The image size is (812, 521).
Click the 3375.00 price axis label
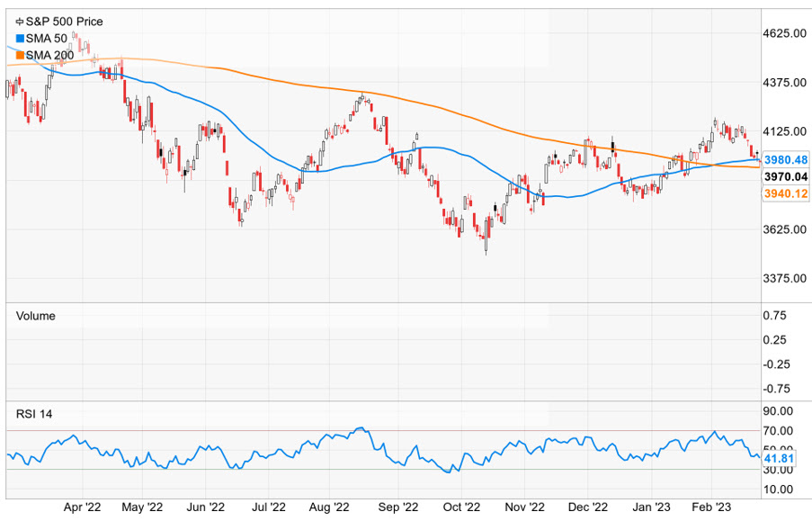pyautogui.click(x=784, y=278)
